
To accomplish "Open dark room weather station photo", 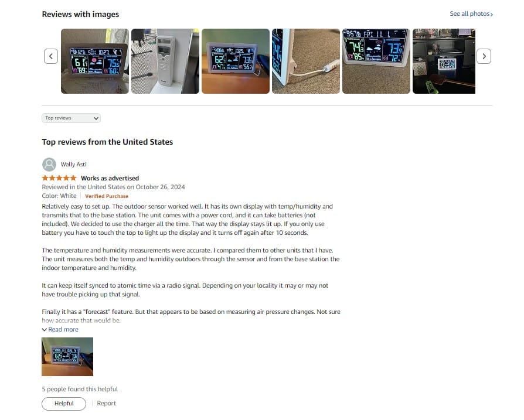I will 444,61.
